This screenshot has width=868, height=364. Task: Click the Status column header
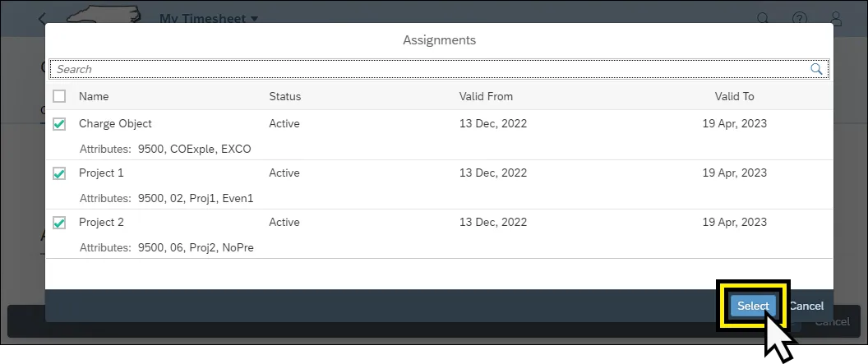[x=285, y=96]
